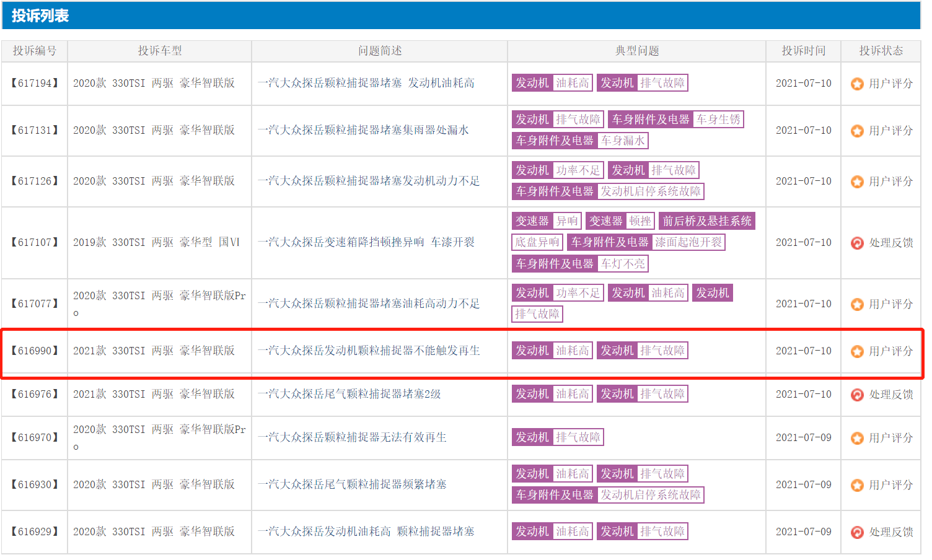Click the 发动机启停系统故障 tag in row 617126
The width and height of the screenshot is (932, 560).
coord(651,191)
